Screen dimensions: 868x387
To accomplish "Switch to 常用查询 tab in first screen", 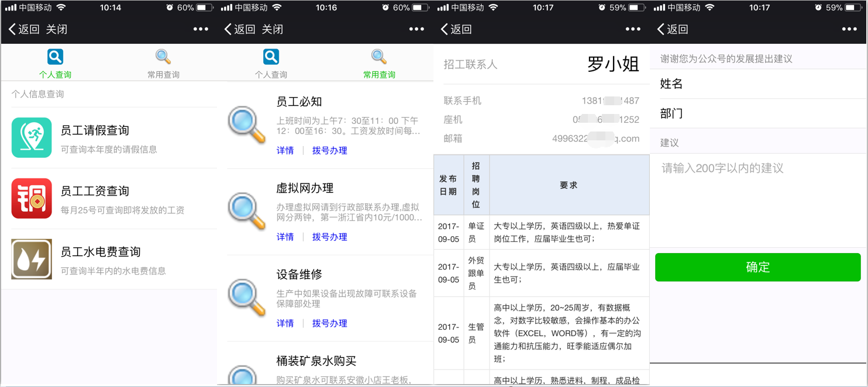I will pos(163,64).
